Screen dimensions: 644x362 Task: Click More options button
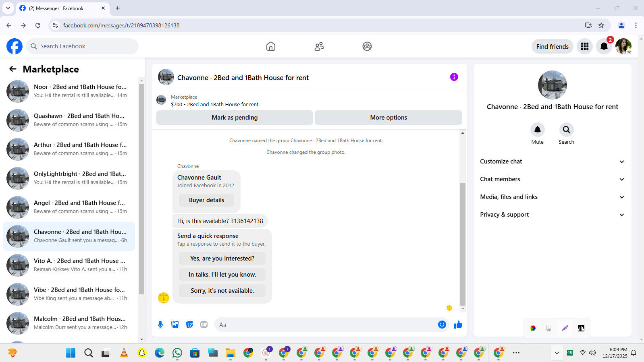click(x=388, y=118)
